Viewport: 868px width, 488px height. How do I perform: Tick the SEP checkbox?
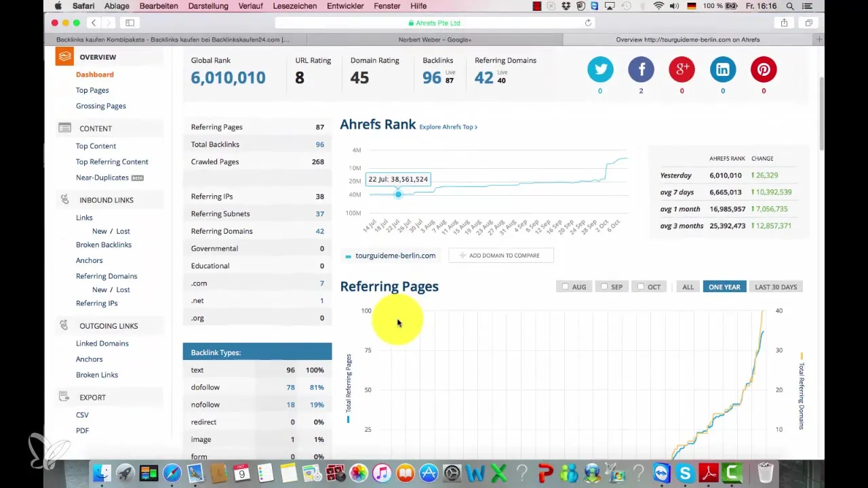[604, 287]
